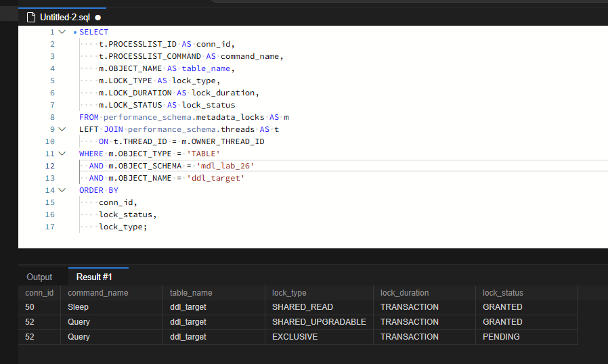Click lock_type; on line 17
Viewport: 608px width, 364px height.
[123, 227]
